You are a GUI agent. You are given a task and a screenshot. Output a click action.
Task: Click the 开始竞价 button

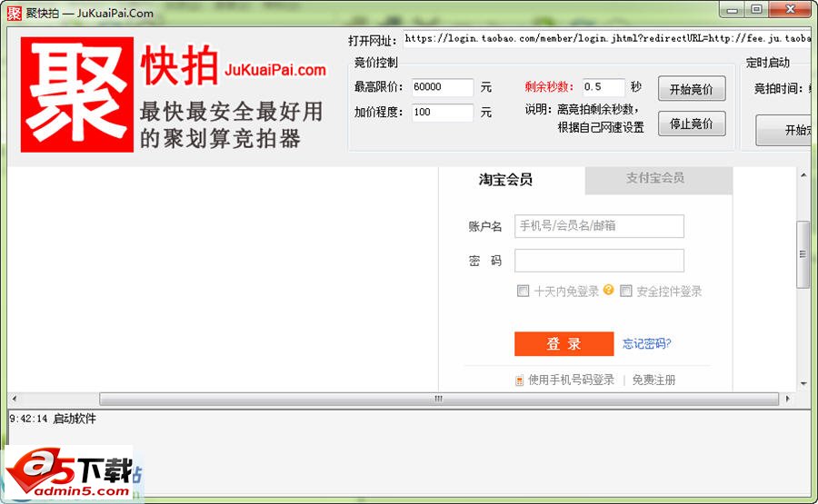tap(692, 89)
